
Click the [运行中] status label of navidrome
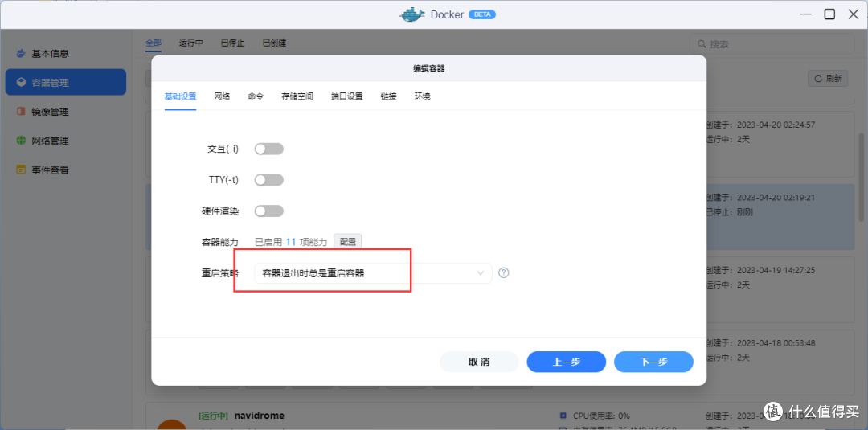point(214,416)
